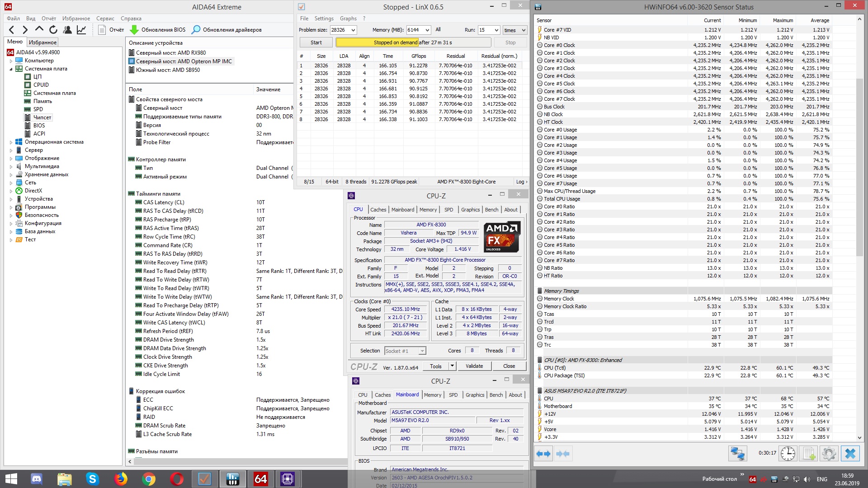Screen dimensions: 868x488
Task: Click the AIDA64 back arrow
Action: (12, 30)
